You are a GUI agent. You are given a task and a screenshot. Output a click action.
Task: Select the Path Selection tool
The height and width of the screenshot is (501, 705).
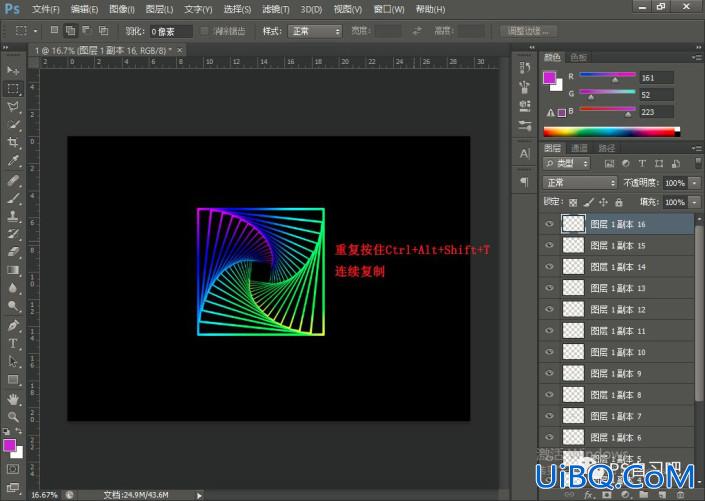tap(13, 362)
